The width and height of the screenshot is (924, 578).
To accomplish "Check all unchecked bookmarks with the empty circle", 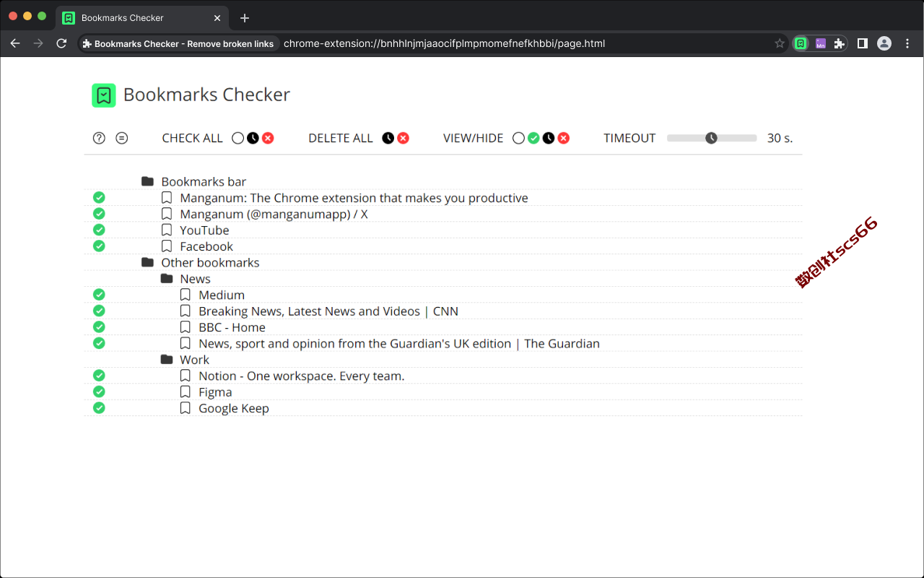I will click(x=237, y=138).
